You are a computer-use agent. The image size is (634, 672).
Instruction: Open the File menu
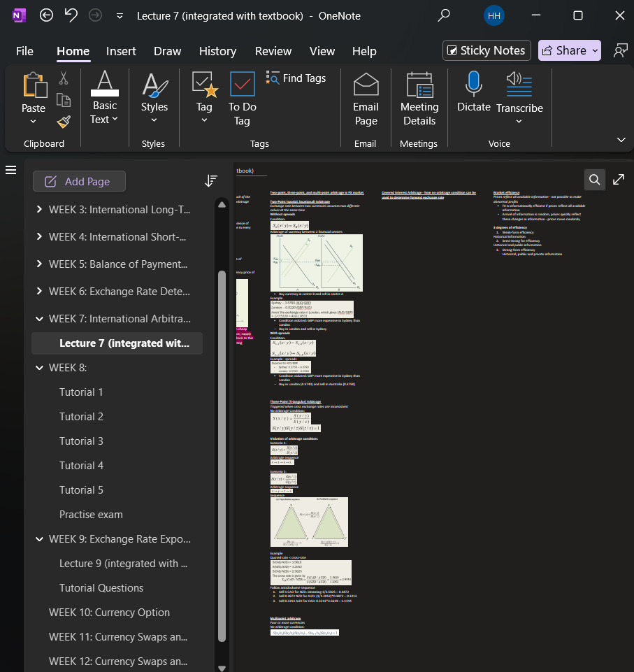click(24, 51)
